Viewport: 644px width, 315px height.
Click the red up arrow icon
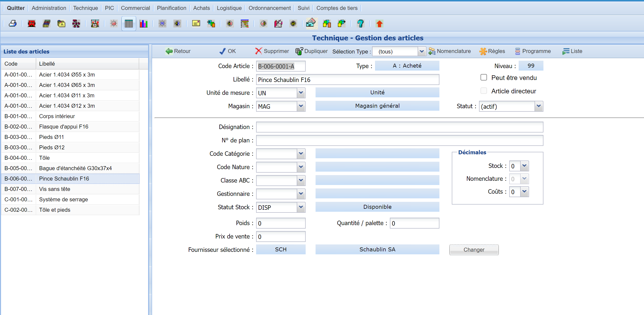pyautogui.click(x=379, y=24)
